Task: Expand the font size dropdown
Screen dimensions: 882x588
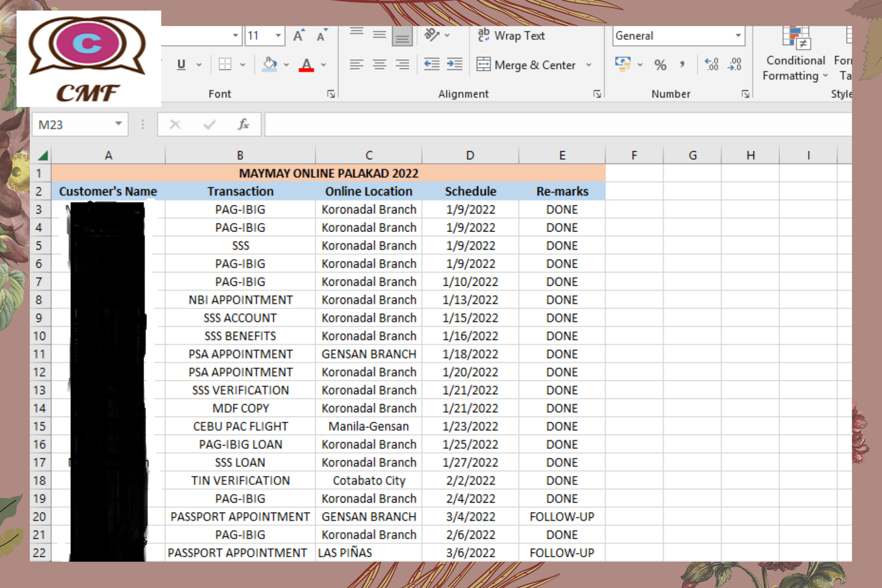Action: coord(278,36)
